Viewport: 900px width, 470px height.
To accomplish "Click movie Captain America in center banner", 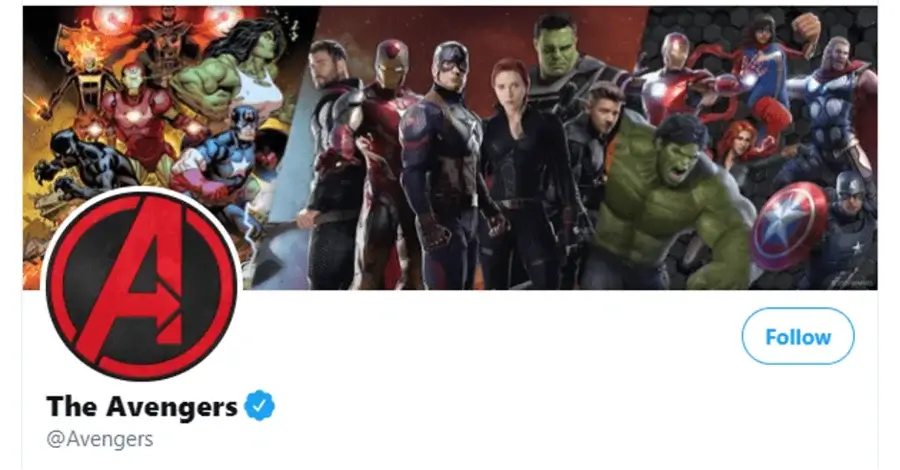I will point(445,164).
